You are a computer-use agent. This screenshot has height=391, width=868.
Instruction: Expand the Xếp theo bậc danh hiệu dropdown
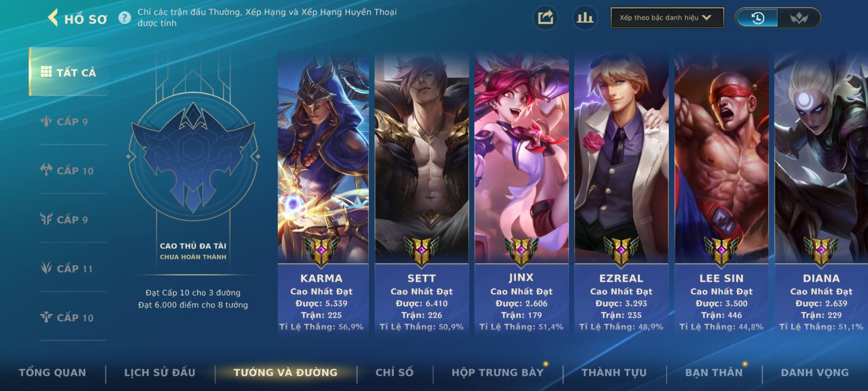click(x=667, y=18)
